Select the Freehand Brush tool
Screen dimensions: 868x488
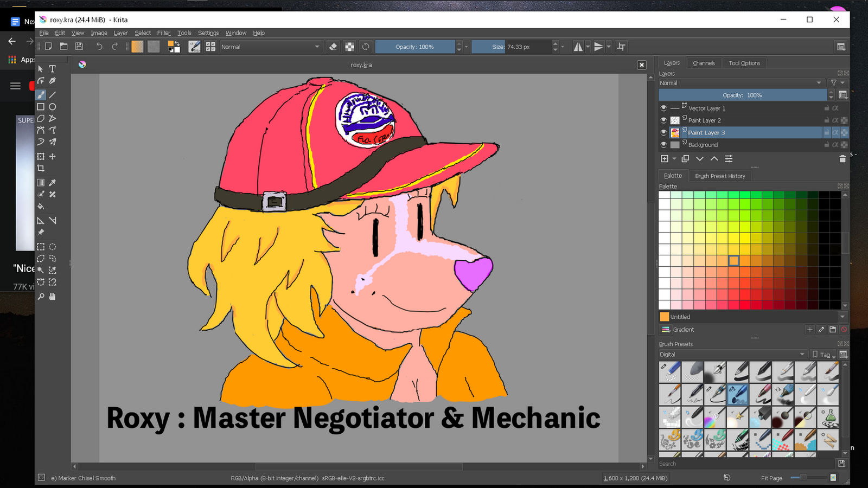pos(41,95)
